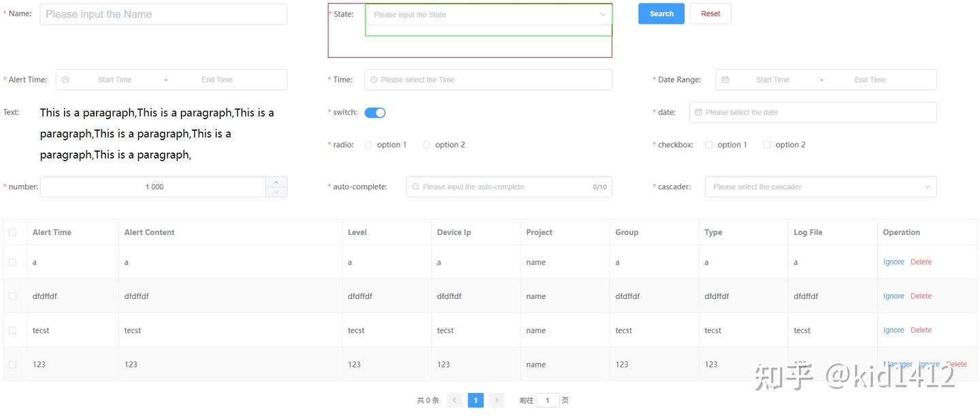980x416 pixels.
Task: Check the select-all checkbox in table header
Action: [x=13, y=231]
